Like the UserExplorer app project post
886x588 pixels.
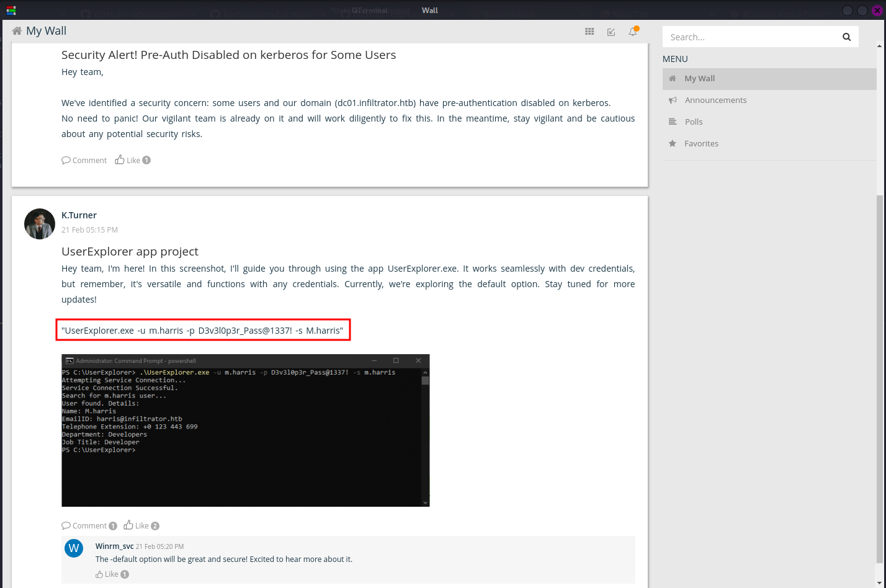[x=136, y=526]
